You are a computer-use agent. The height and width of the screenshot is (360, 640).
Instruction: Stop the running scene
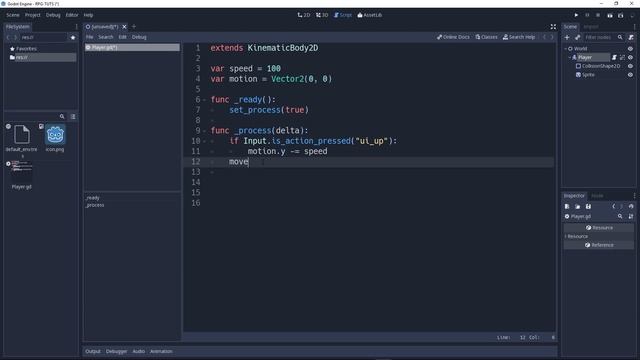pyautogui.click(x=598, y=15)
